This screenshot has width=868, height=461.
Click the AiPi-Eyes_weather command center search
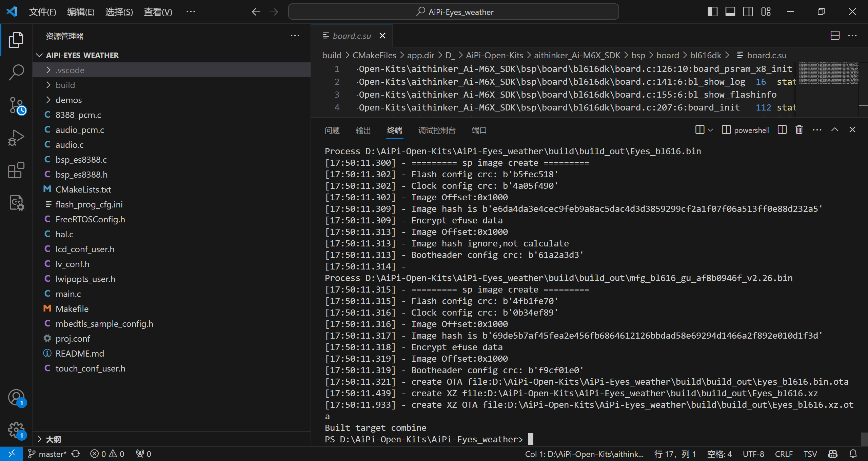(453, 12)
